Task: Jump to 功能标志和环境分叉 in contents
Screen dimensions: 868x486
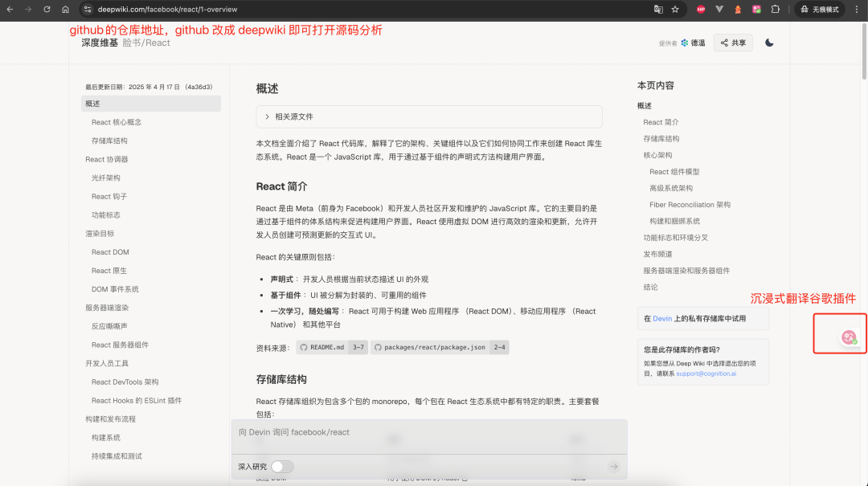Action: point(675,238)
